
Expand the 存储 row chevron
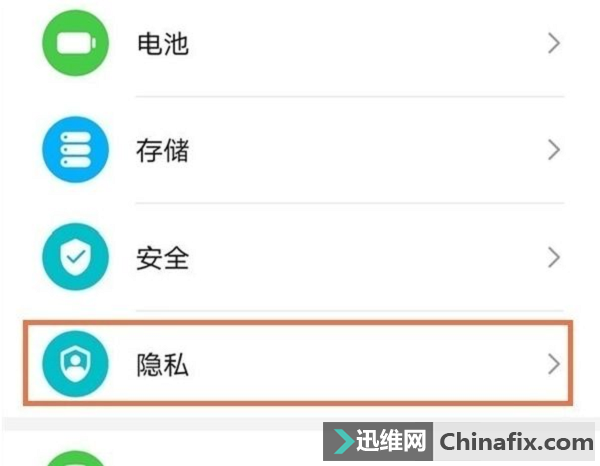(x=554, y=150)
